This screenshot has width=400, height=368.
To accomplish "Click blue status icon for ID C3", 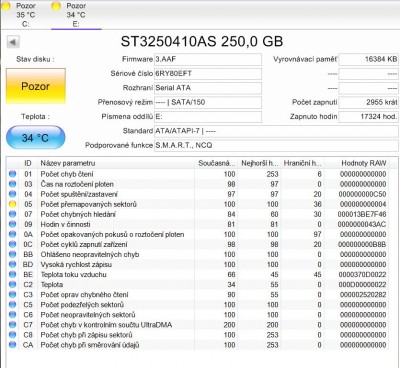I will click(12, 295).
